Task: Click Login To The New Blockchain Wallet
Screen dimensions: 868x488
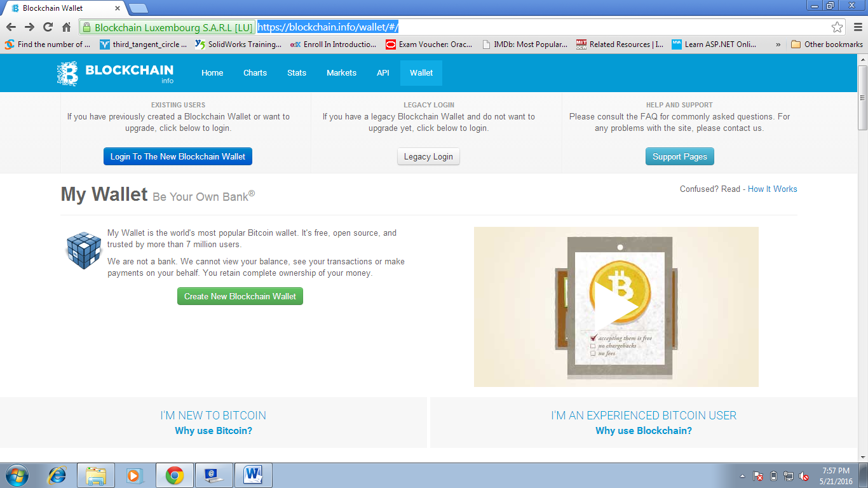Action: pyautogui.click(x=178, y=157)
